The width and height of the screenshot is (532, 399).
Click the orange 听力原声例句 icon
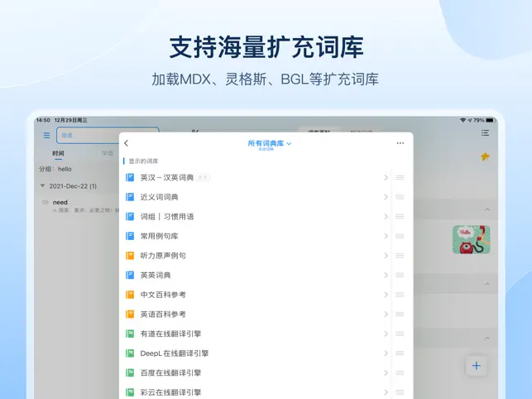pos(130,256)
